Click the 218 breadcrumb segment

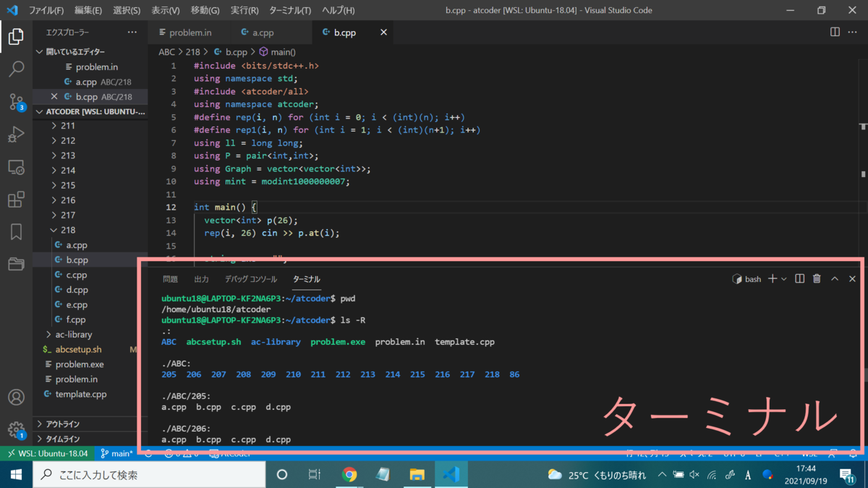coord(192,52)
